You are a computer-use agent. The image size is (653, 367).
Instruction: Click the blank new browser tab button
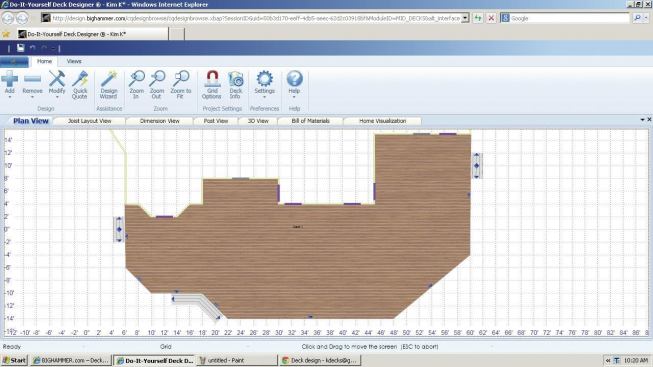coord(177,34)
